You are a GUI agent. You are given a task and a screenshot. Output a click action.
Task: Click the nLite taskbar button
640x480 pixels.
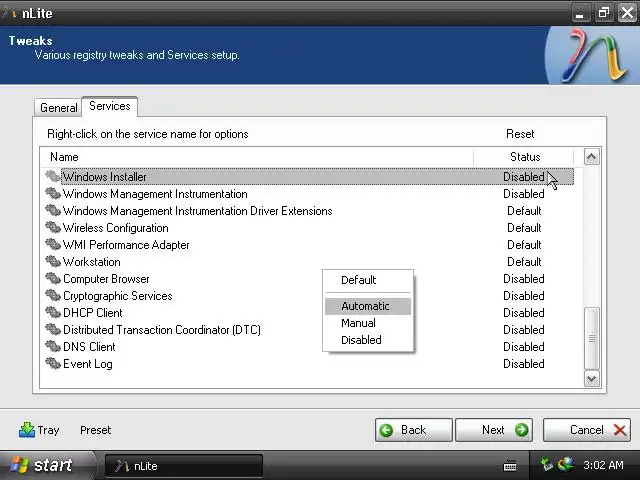click(184, 466)
